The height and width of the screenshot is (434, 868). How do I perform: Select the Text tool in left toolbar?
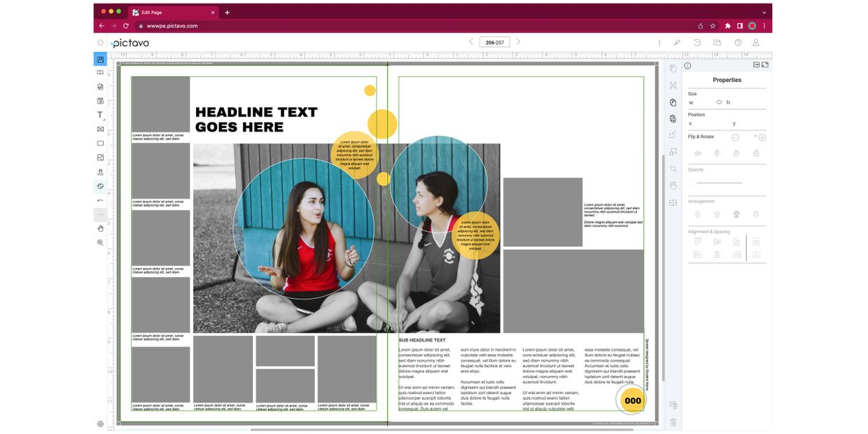click(100, 115)
